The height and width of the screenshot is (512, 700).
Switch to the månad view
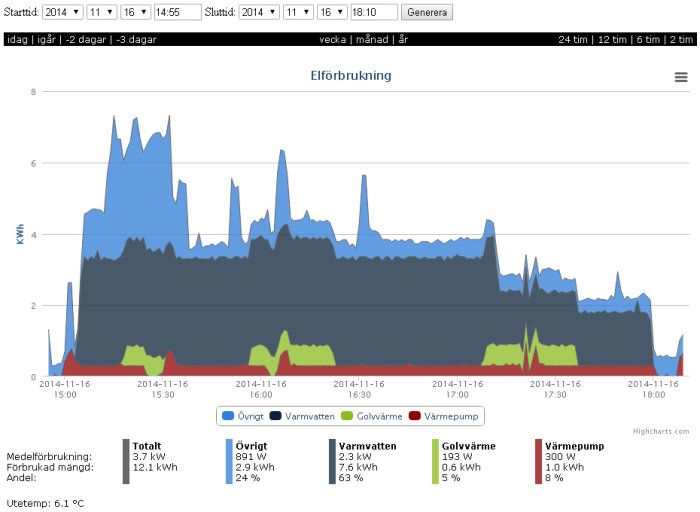pos(372,39)
